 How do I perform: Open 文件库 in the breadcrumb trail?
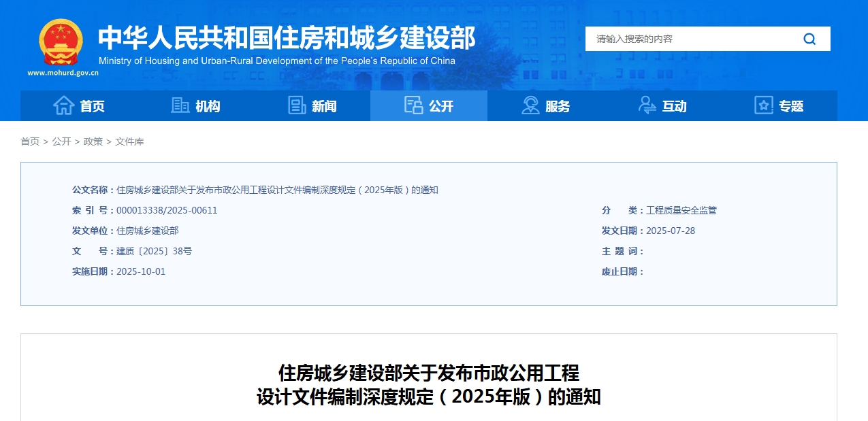(x=129, y=141)
